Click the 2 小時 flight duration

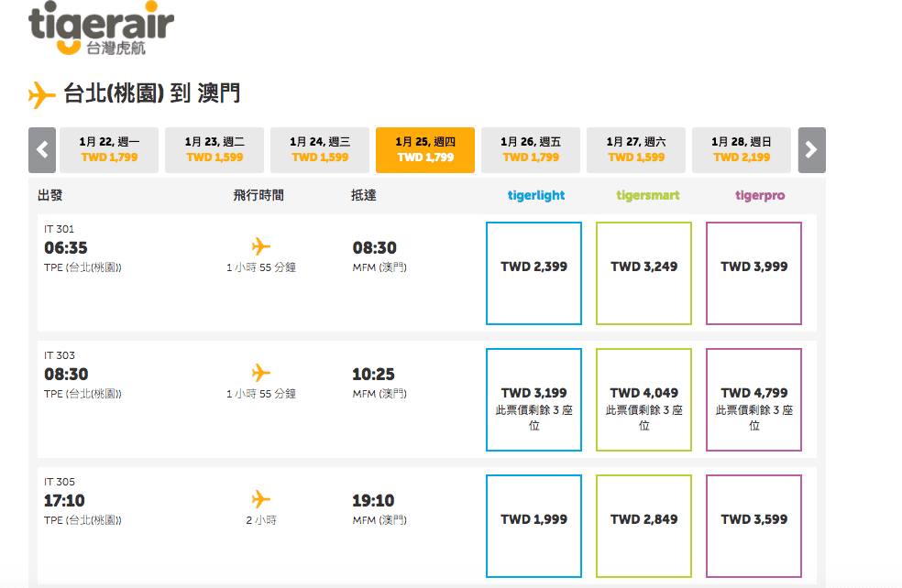[x=261, y=520]
